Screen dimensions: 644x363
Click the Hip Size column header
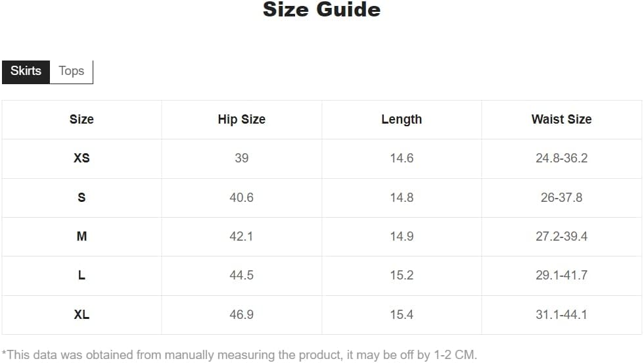(x=242, y=119)
